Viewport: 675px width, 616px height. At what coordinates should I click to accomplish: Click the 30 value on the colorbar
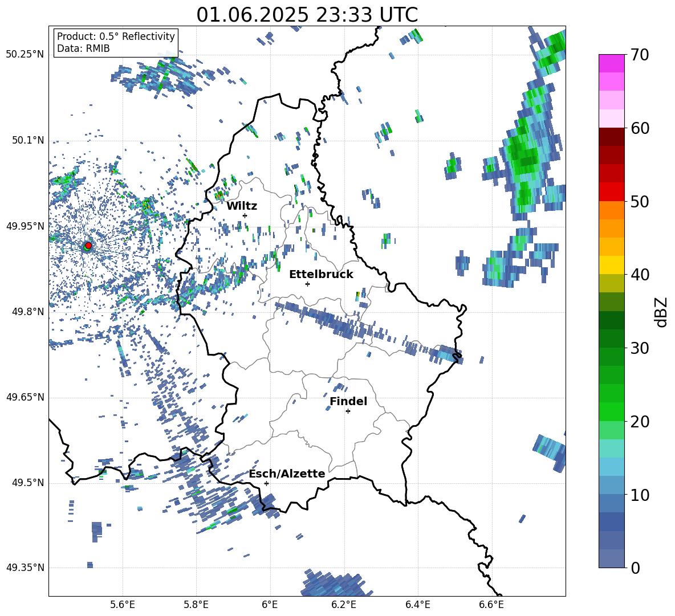(x=640, y=348)
